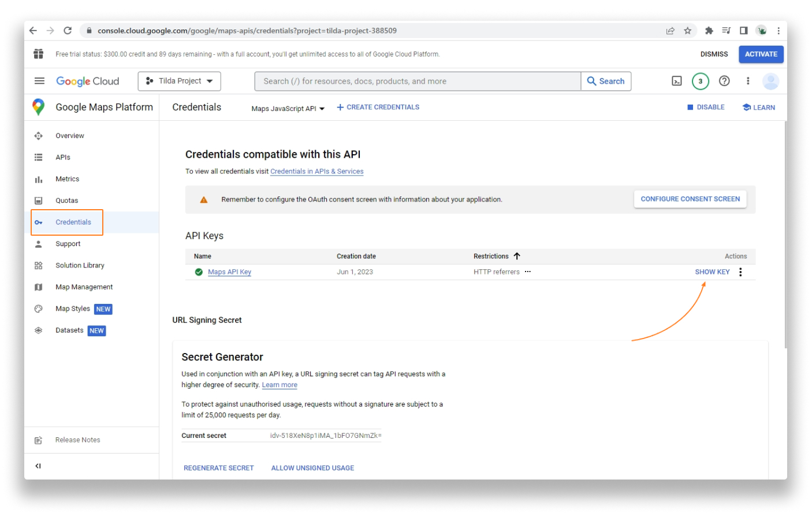This screenshot has width=812, height=524.
Task: Click CONFIGURE CONSENT SCREEN
Action: point(690,199)
